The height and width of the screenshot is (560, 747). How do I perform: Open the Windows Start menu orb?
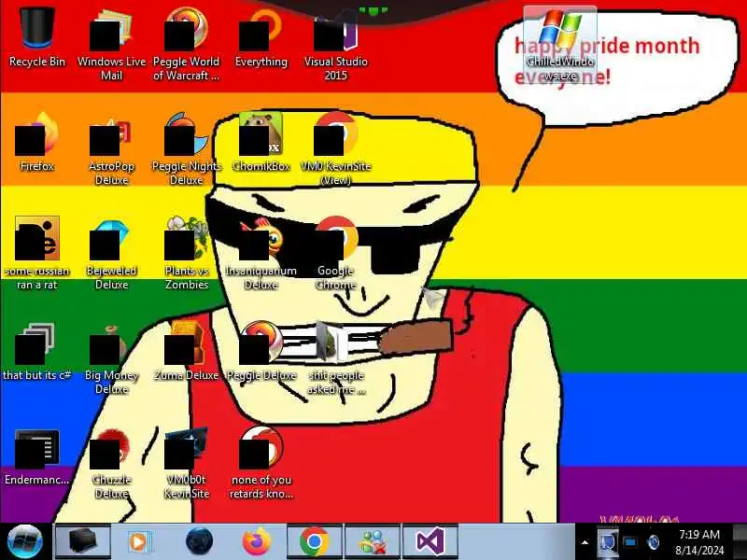click(24, 541)
